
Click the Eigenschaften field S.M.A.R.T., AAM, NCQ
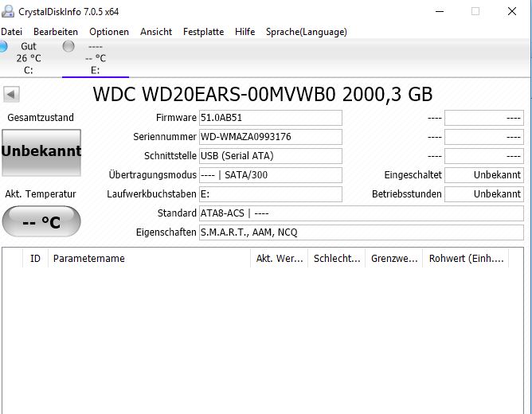[x=362, y=232]
